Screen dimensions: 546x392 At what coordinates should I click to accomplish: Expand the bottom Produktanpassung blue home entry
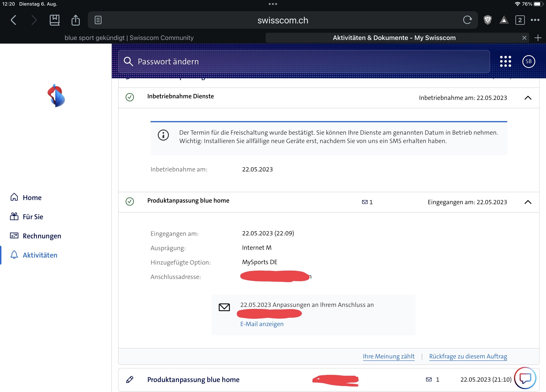193,379
